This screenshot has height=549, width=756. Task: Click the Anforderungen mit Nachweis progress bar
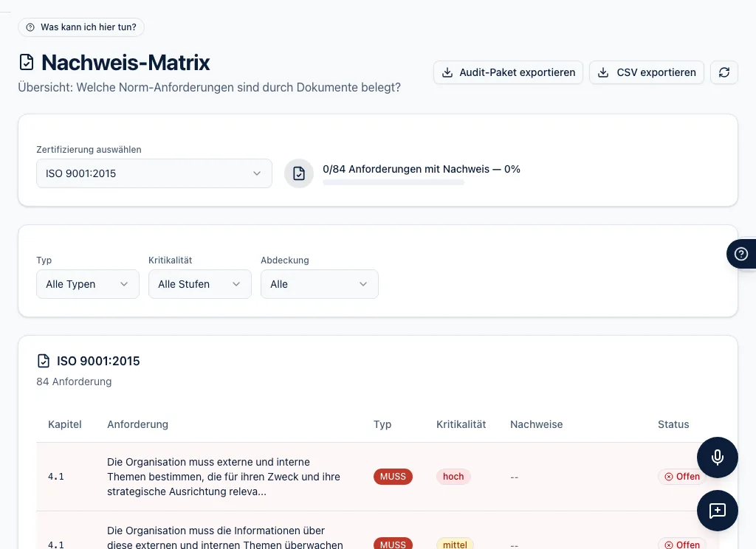click(x=394, y=183)
